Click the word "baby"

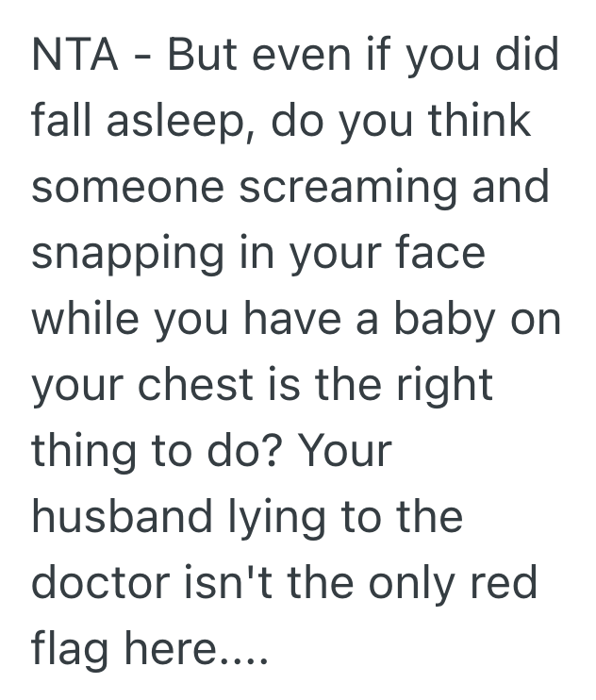[x=448, y=319]
